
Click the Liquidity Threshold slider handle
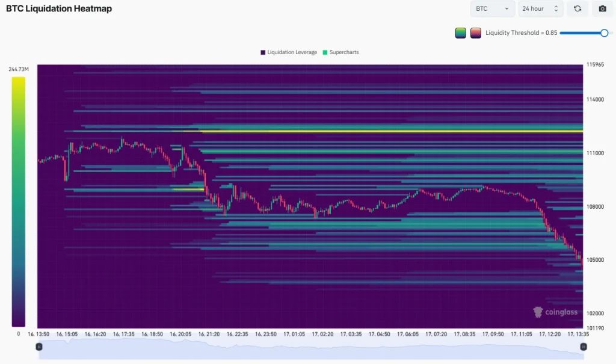pyautogui.click(x=605, y=32)
